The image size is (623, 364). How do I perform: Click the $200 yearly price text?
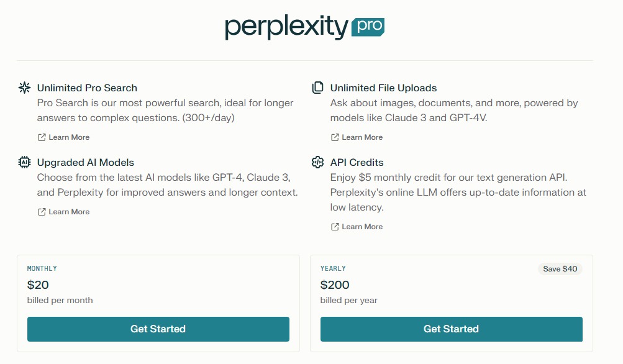pos(335,285)
